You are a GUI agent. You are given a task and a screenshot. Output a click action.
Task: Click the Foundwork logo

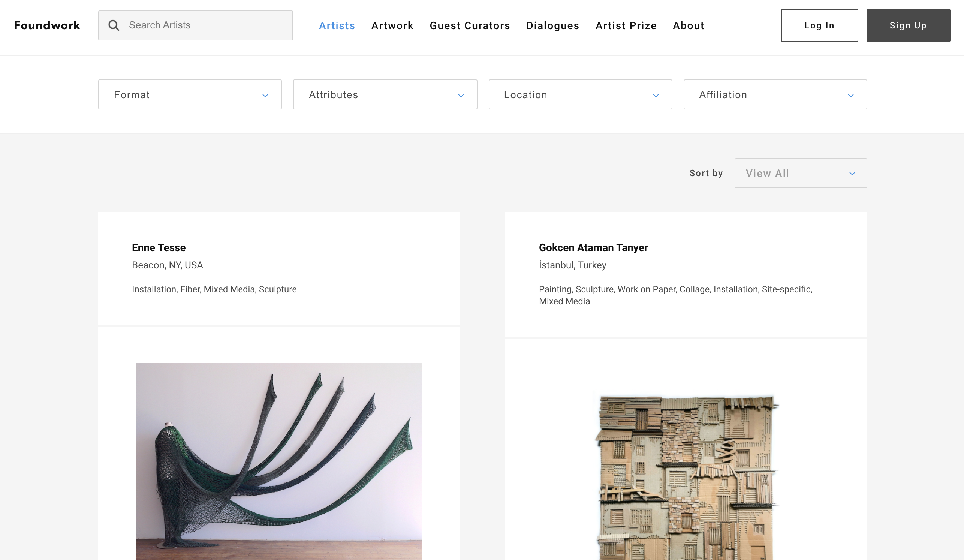coord(47,25)
